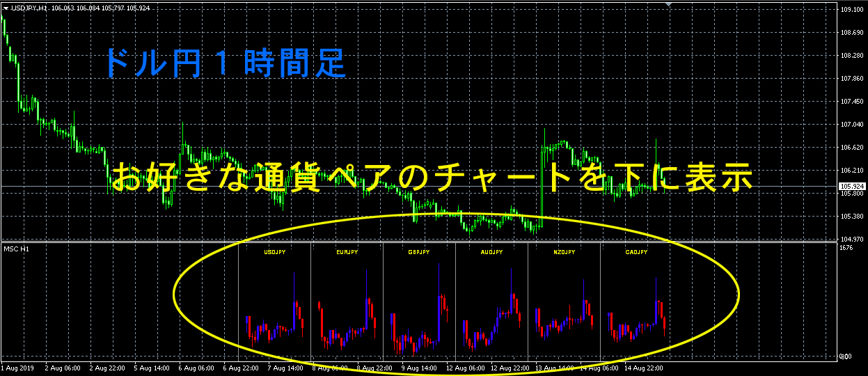Click the NZDJPY mini chart label
The image size is (868, 376).
(x=564, y=253)
